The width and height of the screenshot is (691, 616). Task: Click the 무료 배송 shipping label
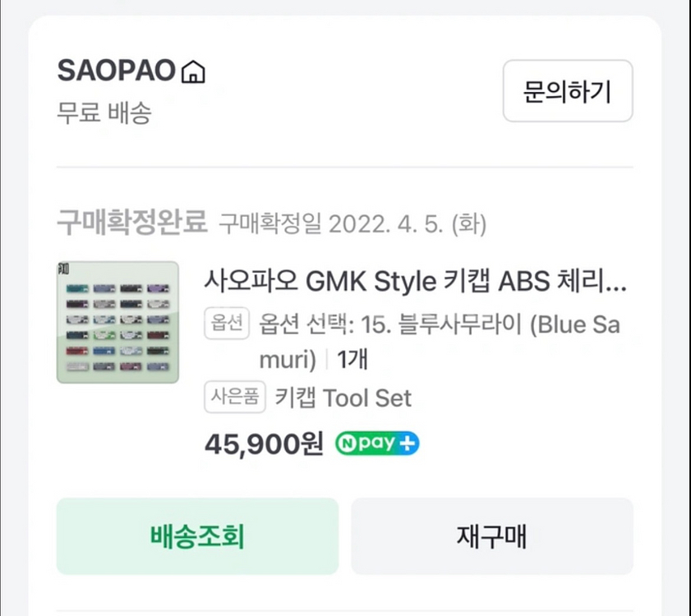(104, 113)
